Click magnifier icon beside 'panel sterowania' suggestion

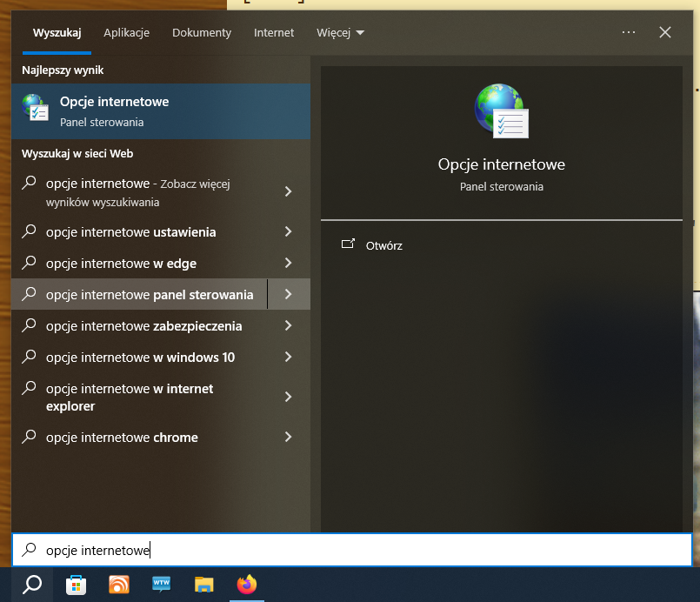29,293
